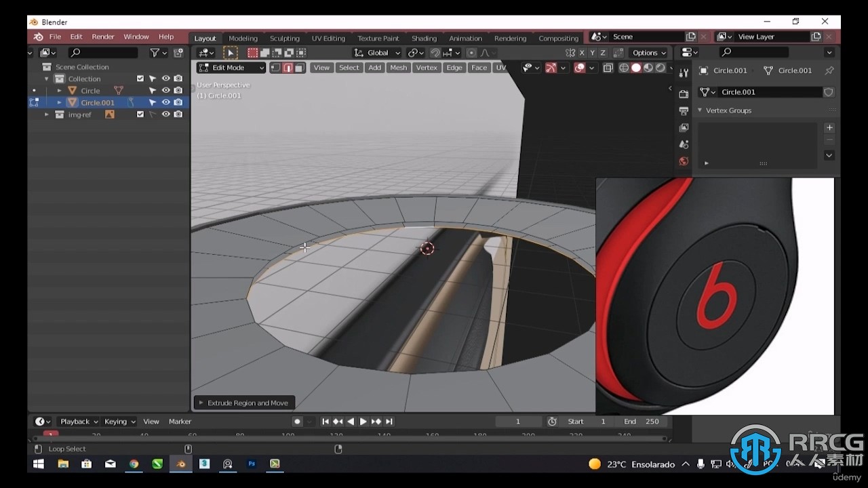This screenshot has height=488, width=868.
Task: Open the Output properties tab icon
Action: (x=684, y=110)
